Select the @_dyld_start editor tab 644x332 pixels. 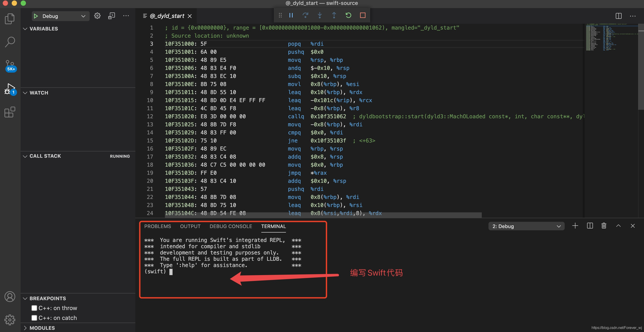167,16
